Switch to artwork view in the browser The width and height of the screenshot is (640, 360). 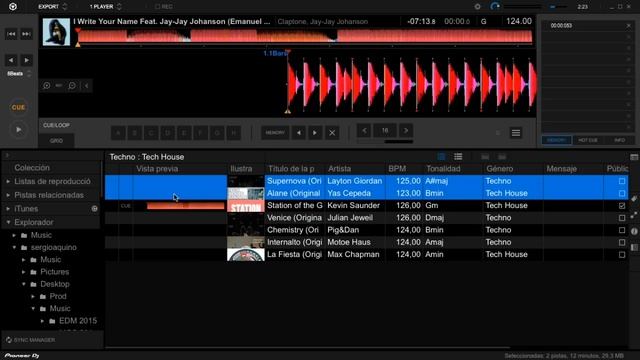pyautogui.click(x=441, y=157)
